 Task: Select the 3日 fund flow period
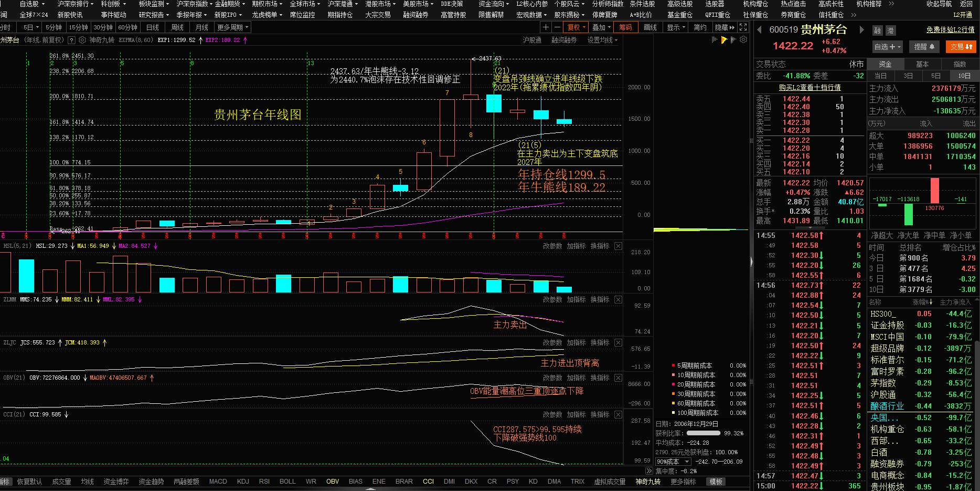tap(908, 76)
